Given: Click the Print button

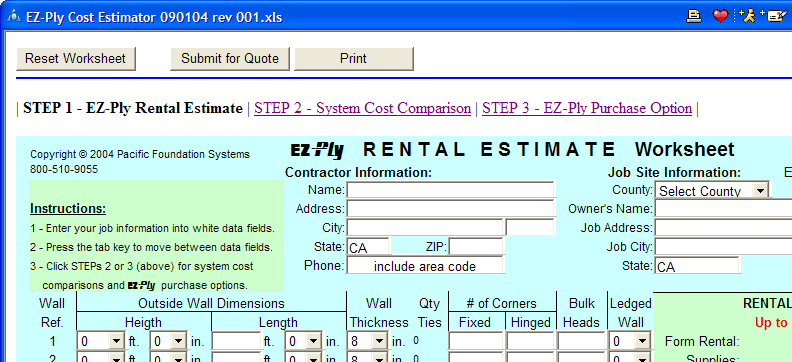Looking at the screenshot, I should click(x=354, y=59).
